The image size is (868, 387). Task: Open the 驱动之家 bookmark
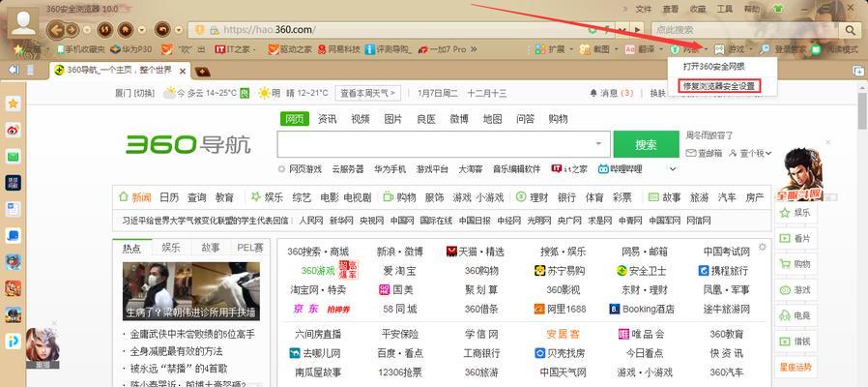click(x=290, y=49)
